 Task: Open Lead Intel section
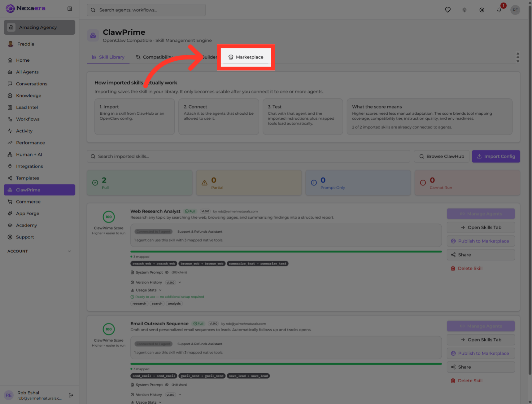(39, 107)
